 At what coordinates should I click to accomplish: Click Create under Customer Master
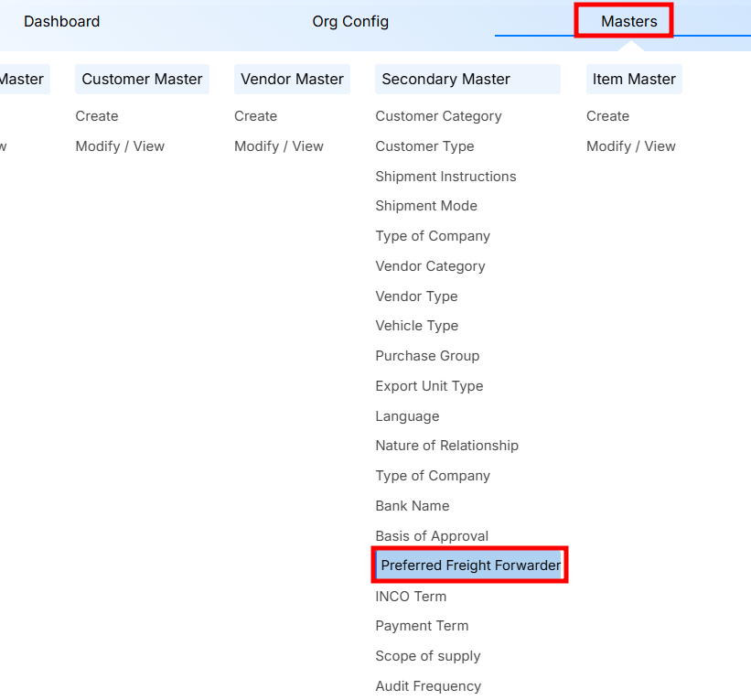coord(97,116)
